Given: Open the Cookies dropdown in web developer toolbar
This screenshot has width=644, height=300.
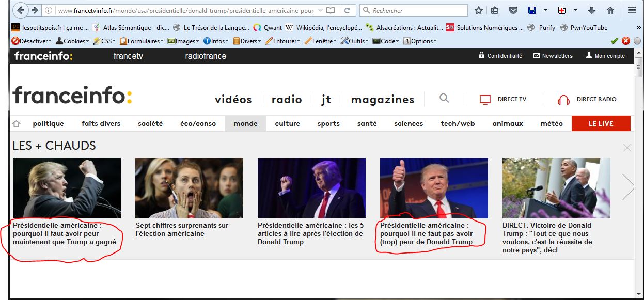Looking at the screenshot, I should point(72,41).
